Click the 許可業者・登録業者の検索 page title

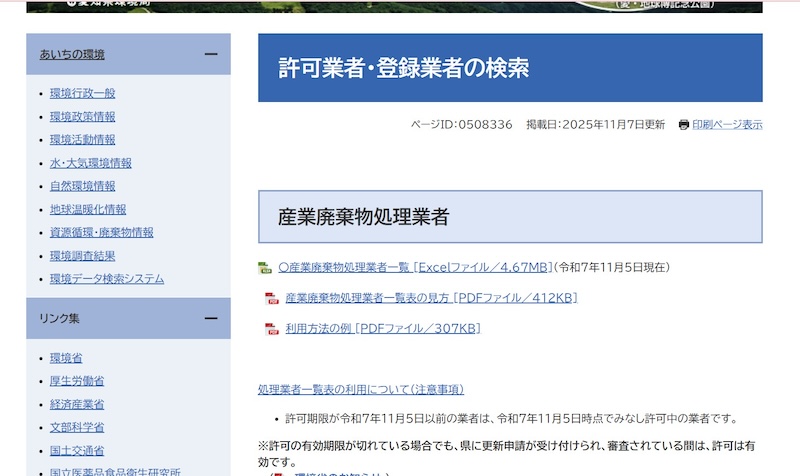point(404,68)
